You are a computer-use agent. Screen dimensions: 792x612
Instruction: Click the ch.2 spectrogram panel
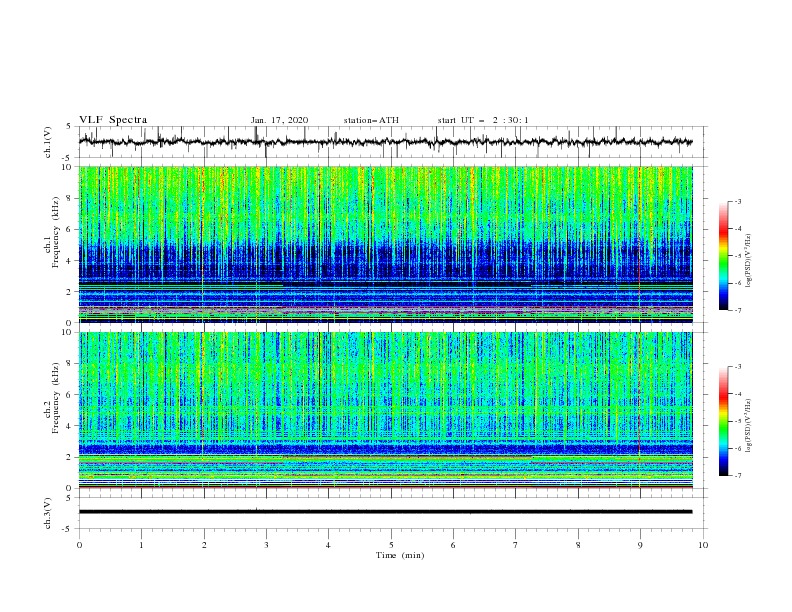coord(385,410)
